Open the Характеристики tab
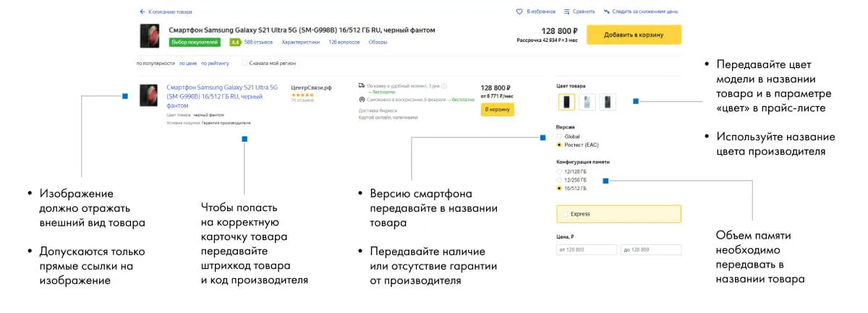The width and height of the screenshot is (868, 313). pyautogui.click(x=300, y=43)
